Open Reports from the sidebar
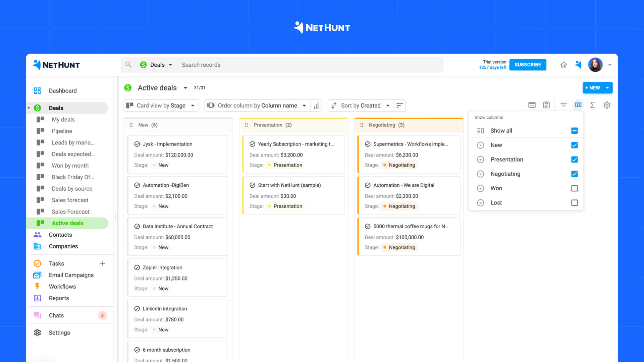 tap(59, 298)
